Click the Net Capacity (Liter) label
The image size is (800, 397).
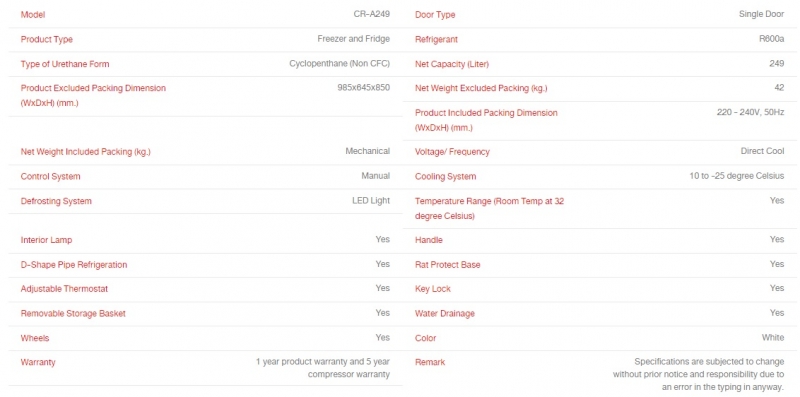pos(452,64)
